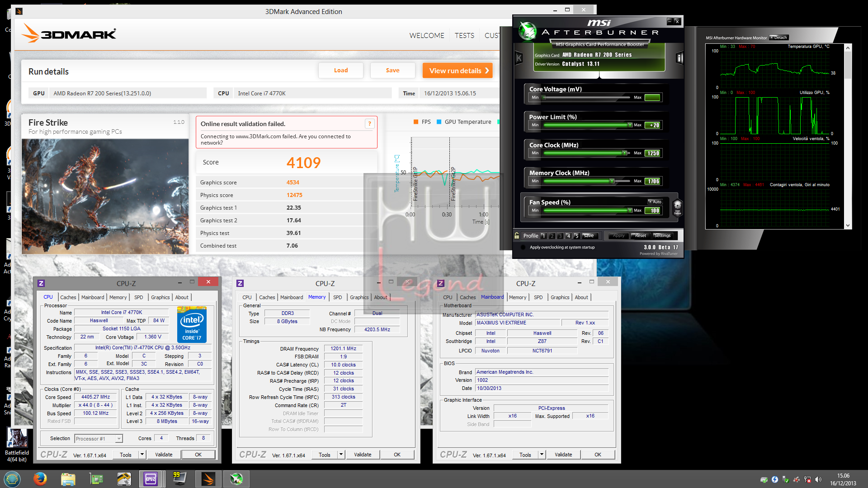Click Afterburner Settings button
The image size is (868, 488).
662,235
